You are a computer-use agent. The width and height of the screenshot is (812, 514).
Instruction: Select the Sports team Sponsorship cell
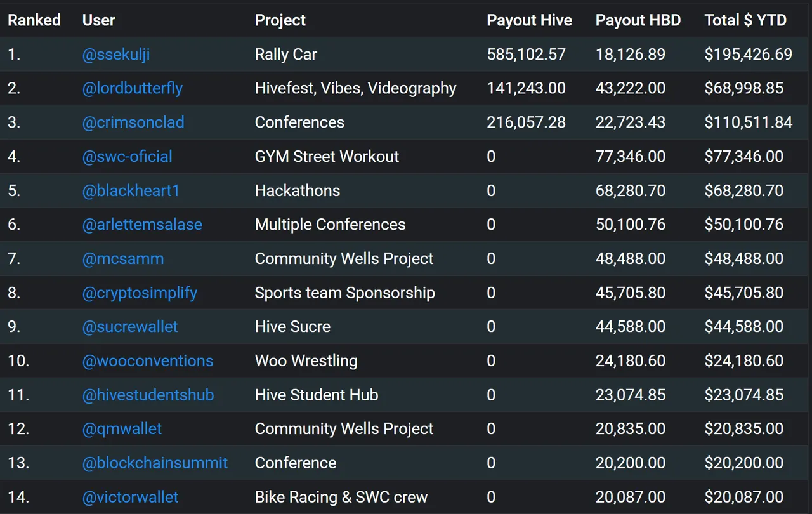pos(345,293)
